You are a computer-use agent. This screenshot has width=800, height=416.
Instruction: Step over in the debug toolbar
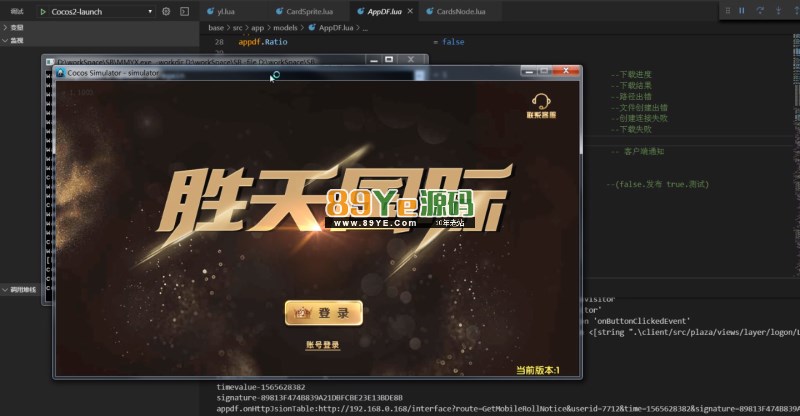(760, 10)
